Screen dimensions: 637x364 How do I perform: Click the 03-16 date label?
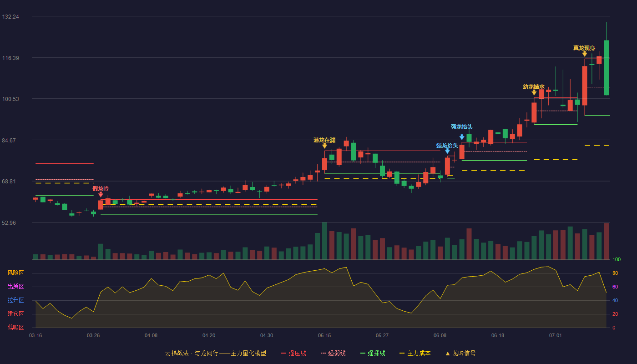[35, 335]
